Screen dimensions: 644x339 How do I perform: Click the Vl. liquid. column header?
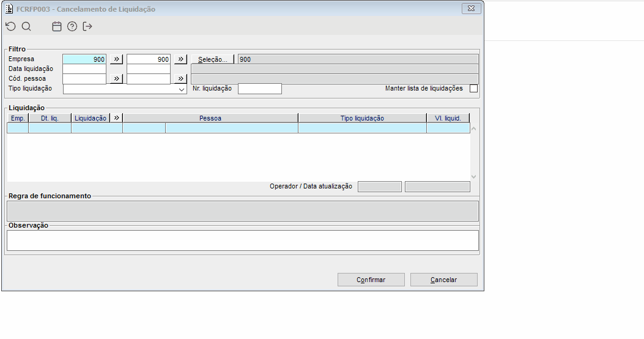point(448,118)
